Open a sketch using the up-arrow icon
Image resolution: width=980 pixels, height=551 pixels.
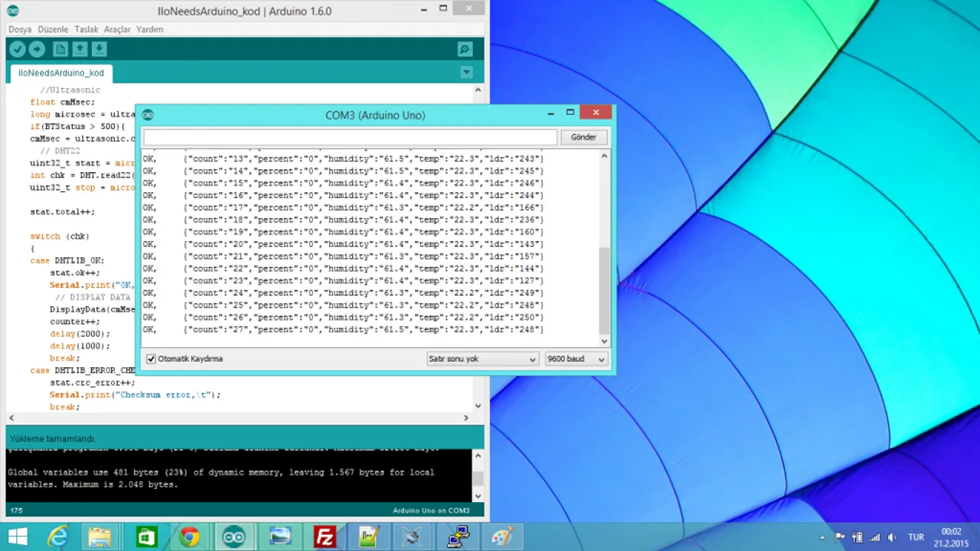(80, 48)
